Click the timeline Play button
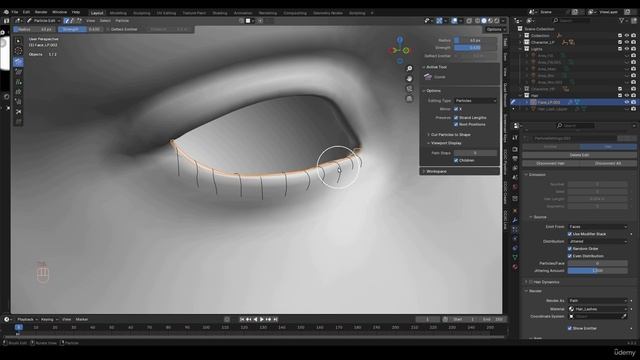This screenshot has width=640, height=360. [262, 320]
